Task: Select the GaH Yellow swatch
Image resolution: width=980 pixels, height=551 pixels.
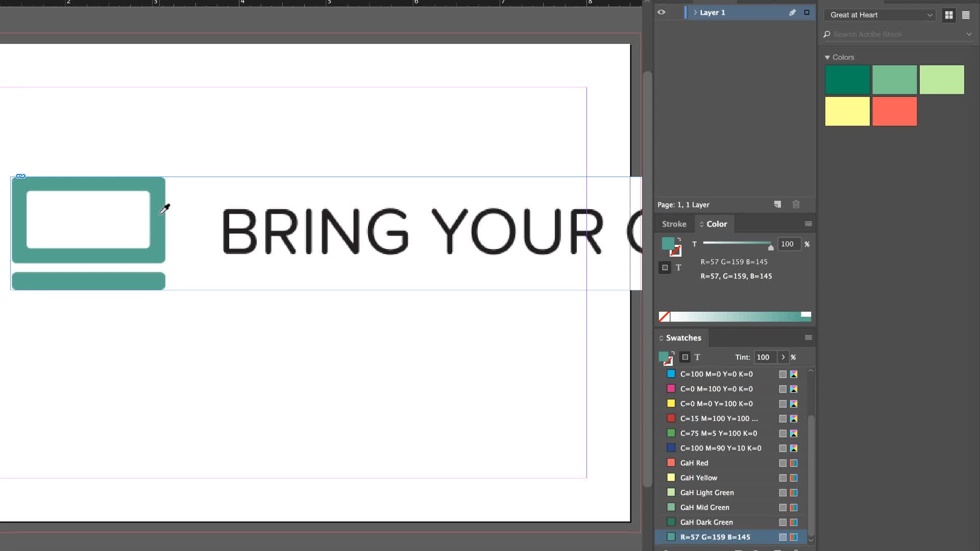Action: [731, 478]
